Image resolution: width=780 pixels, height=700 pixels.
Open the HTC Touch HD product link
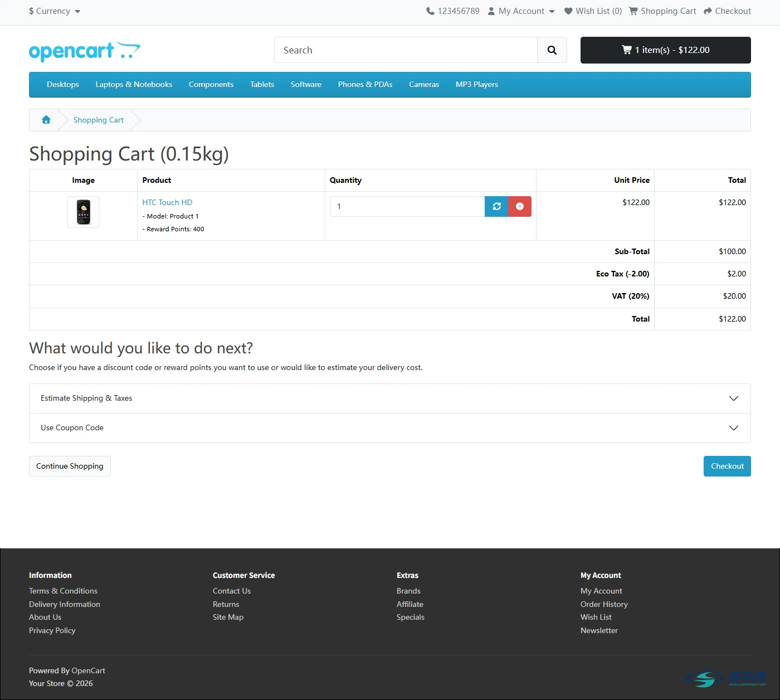167,203
